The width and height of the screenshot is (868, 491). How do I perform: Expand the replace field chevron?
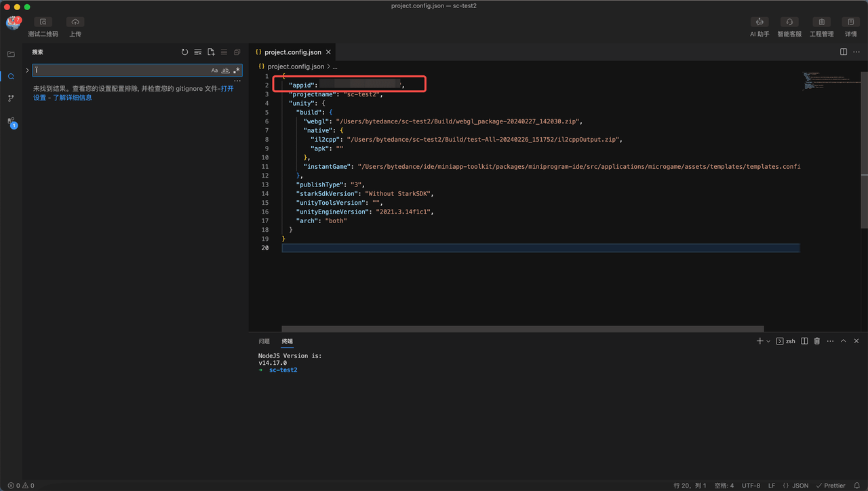(x=27, y=71)
